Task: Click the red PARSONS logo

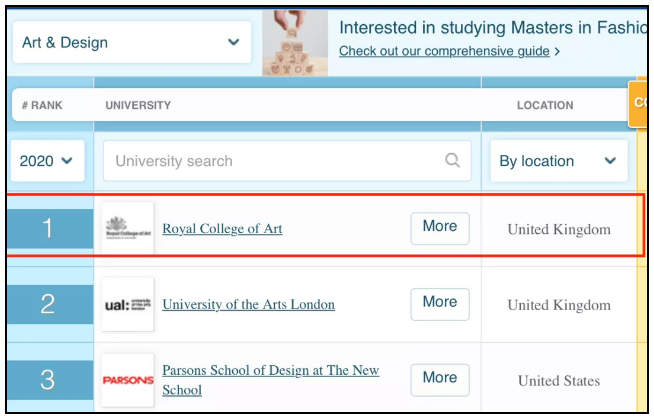Action: (x=128, y=380)
